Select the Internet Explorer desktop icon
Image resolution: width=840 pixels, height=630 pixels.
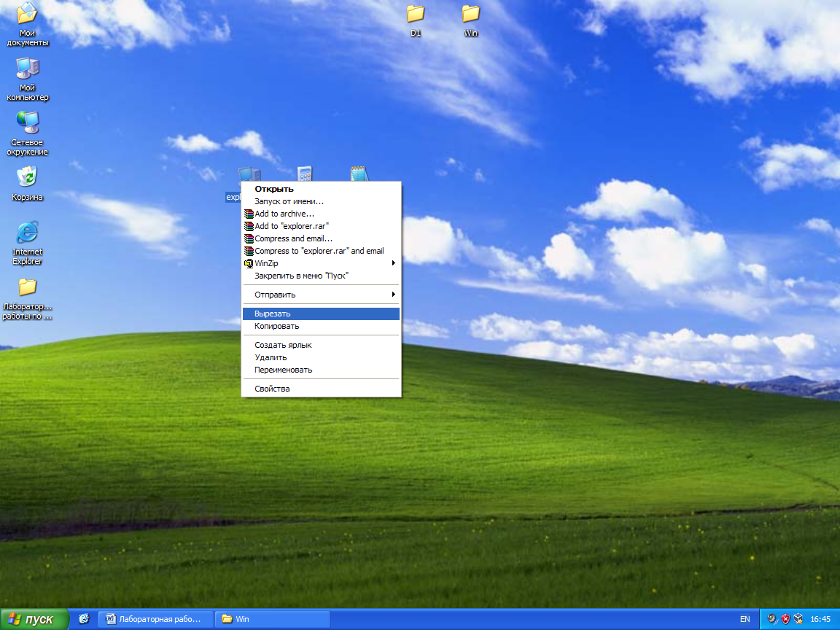tap(27, 243)
